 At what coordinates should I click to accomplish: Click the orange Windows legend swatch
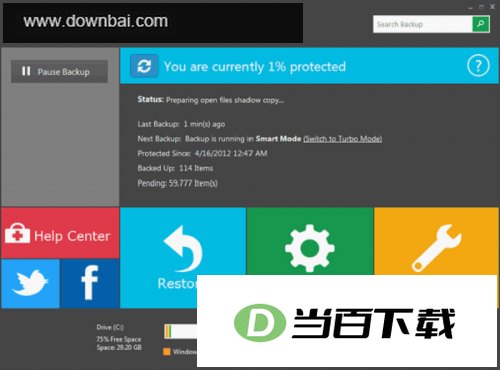(x=167, y=352)
